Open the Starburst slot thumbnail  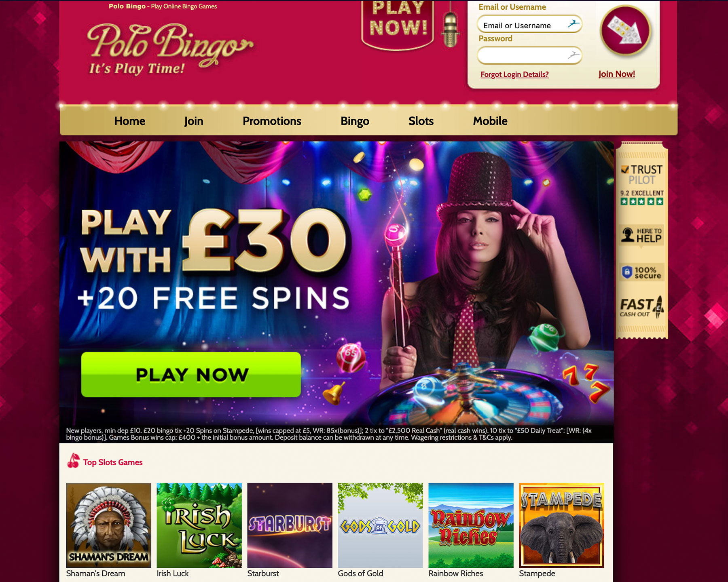[290, 525]
